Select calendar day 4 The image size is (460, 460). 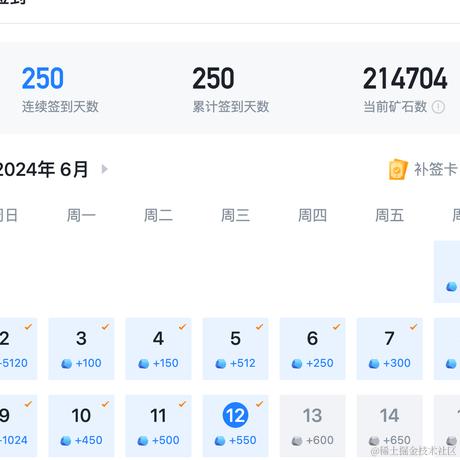tap(158, 349)
